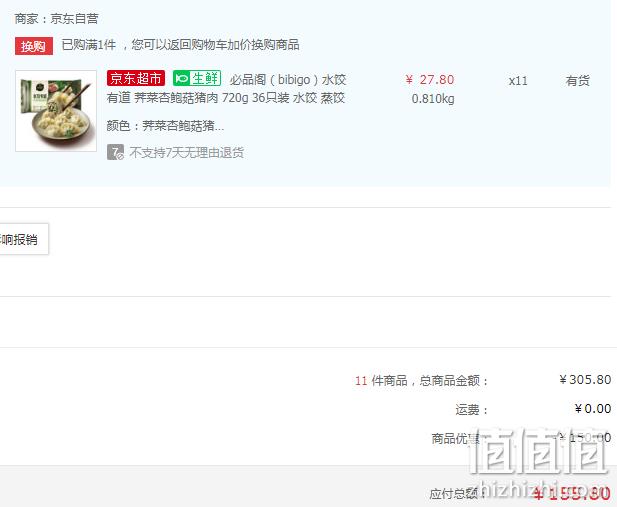This screenshot has width=617, height=507.
Task: Click the 应付总额 payable total label
Action: tap(456, 493)
